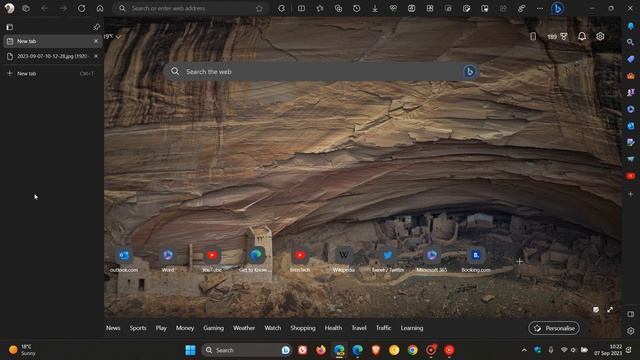Select the Health feed tab
This screenshot has height=360, width=640.
(333, 328)
